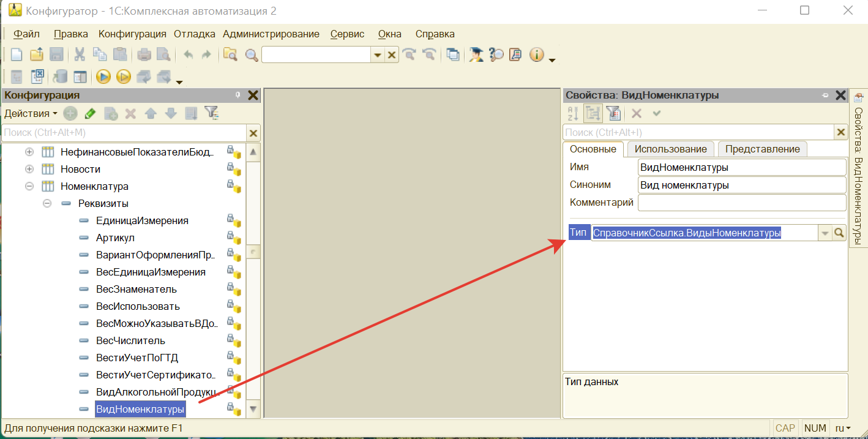Click the filter by subsystems funnel icon
This screenshot has height=439, width=868.
pyautogui.click(x=211, y=113)
